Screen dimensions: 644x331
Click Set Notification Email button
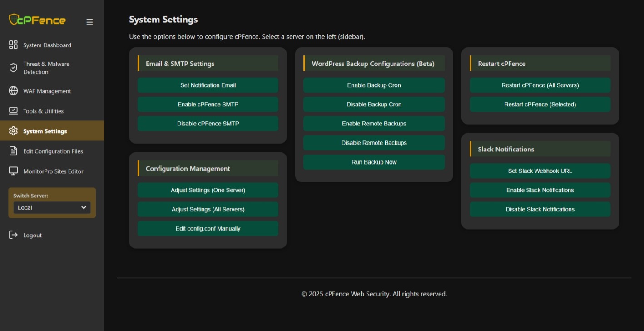[208, 85]
